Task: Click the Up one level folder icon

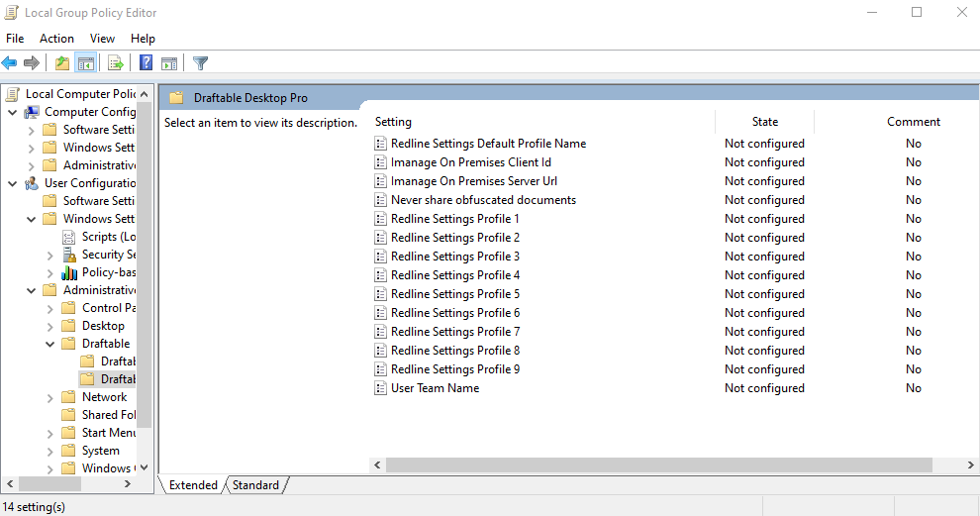Action: pos(62,62)
